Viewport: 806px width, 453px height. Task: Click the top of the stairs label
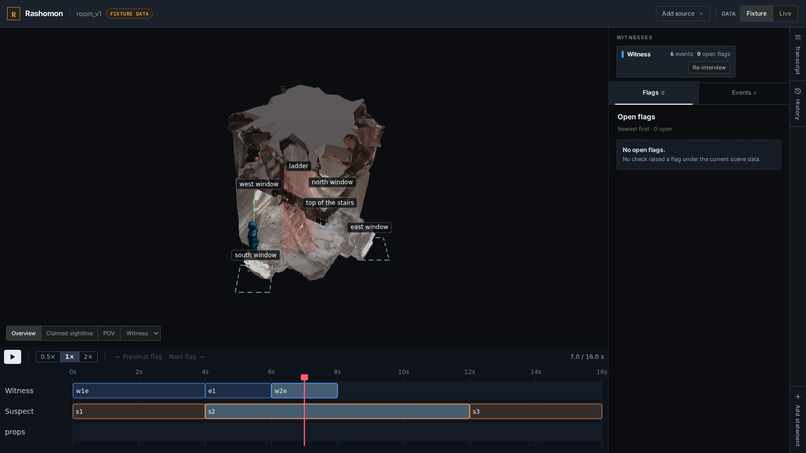(329, 203)
